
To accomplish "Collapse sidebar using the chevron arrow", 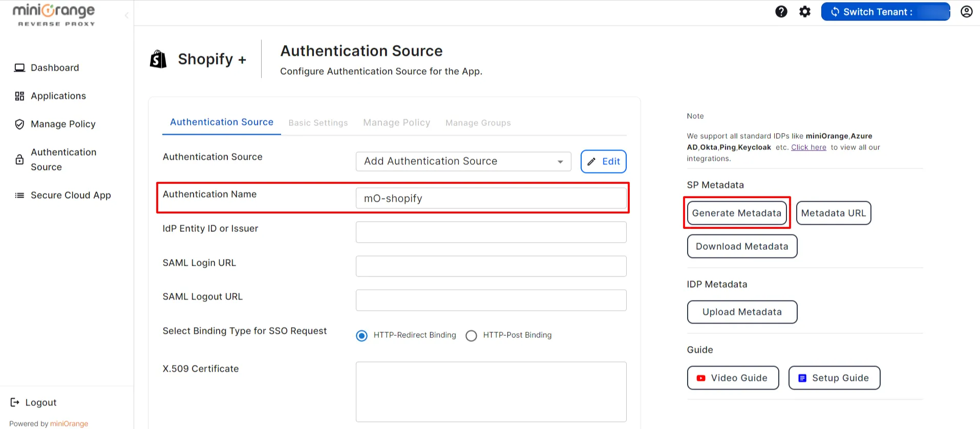I will [x=126, y=15].
